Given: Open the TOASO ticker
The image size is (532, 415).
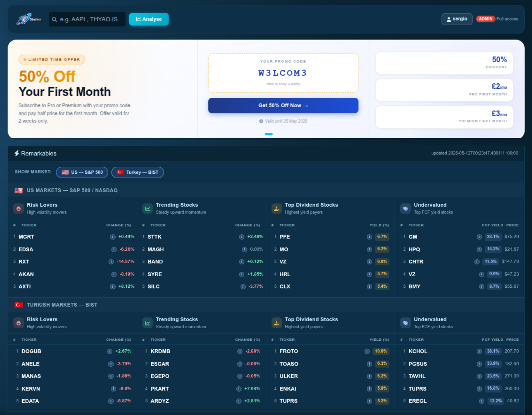Looking at the screenshot, I should point(289,364).
